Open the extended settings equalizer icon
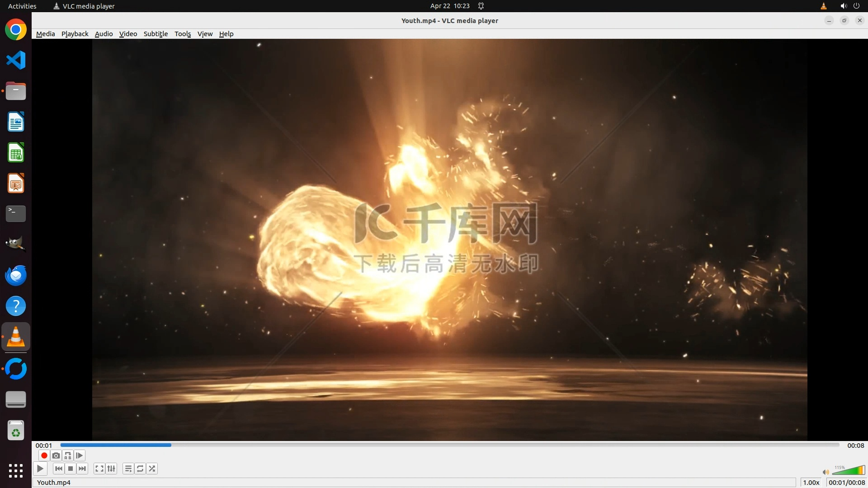Image resolution: width=868 pixels, height=488 pixels. (x=111, y=469)
